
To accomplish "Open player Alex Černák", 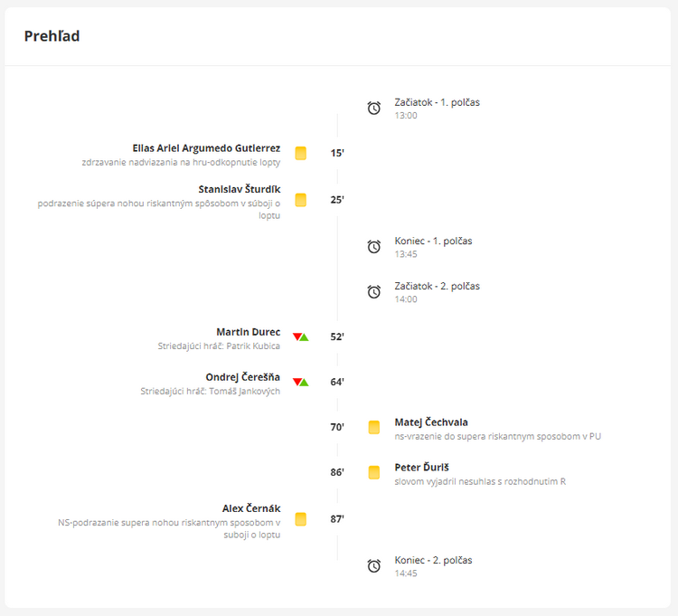I will [x=251, y=508].
